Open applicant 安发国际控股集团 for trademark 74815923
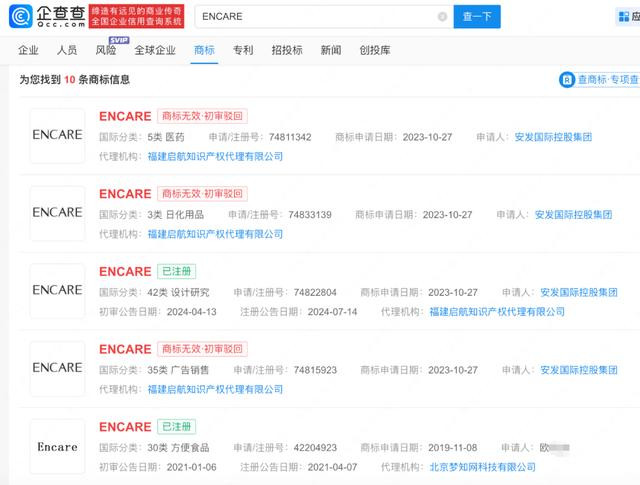Viewport: 640px width, 485px height. pyautogui.click(x=579, y=370)
